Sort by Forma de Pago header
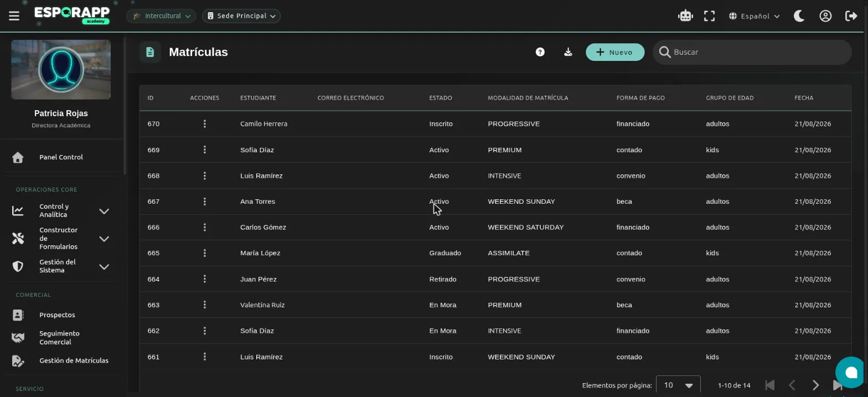The width and height of the screenshot is (868, 397). [x=640, y=98]
